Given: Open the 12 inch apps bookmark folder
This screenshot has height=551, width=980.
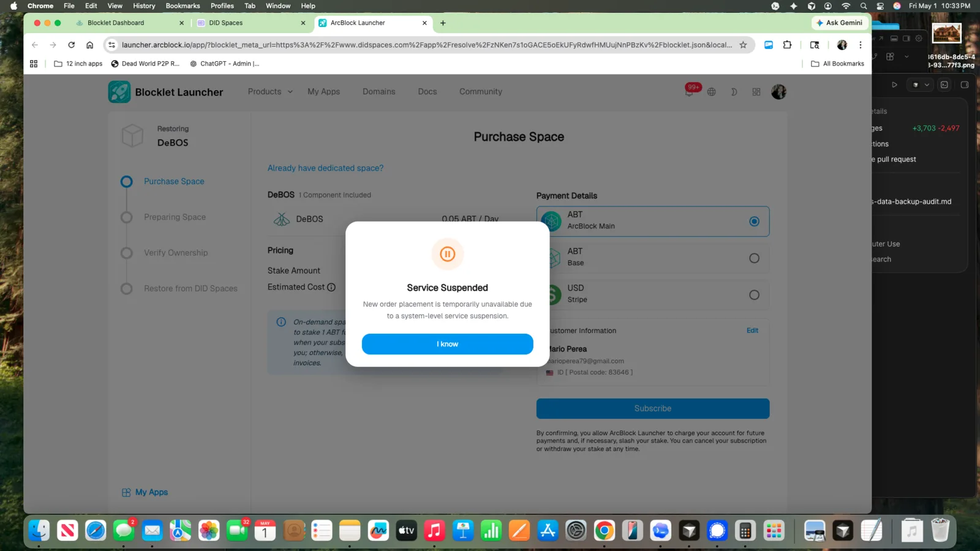Looking at the screenshot, I should tap(78, 64).
